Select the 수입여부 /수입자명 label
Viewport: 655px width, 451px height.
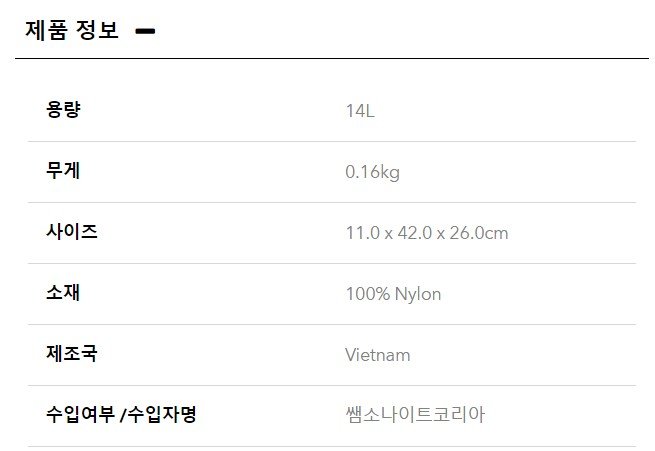pos(121,415)
